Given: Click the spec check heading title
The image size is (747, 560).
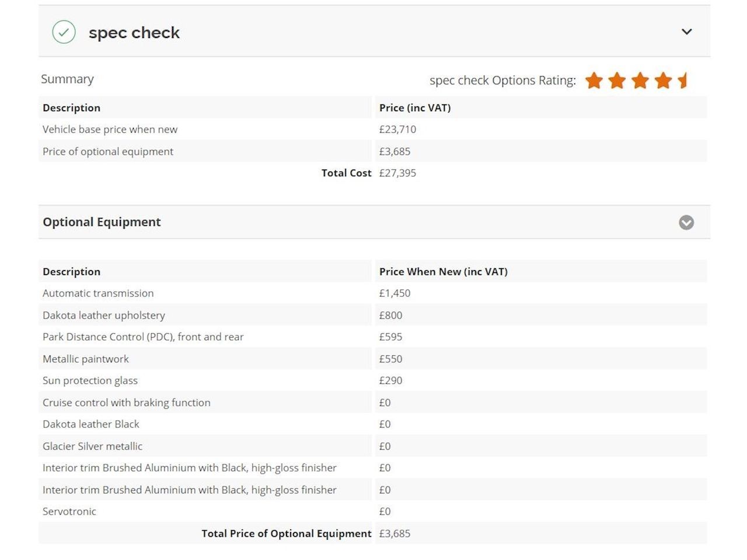Looking at the screenshot, I should (x=134, y=33).
